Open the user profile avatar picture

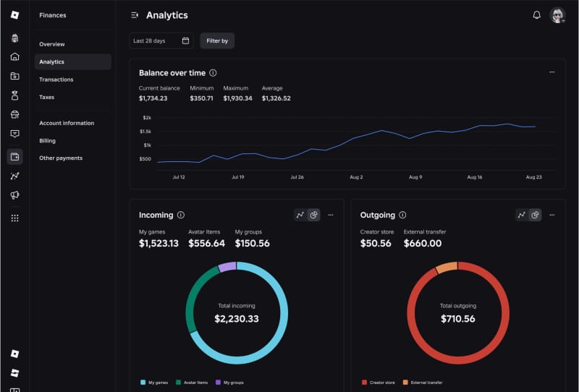[557, 15]
